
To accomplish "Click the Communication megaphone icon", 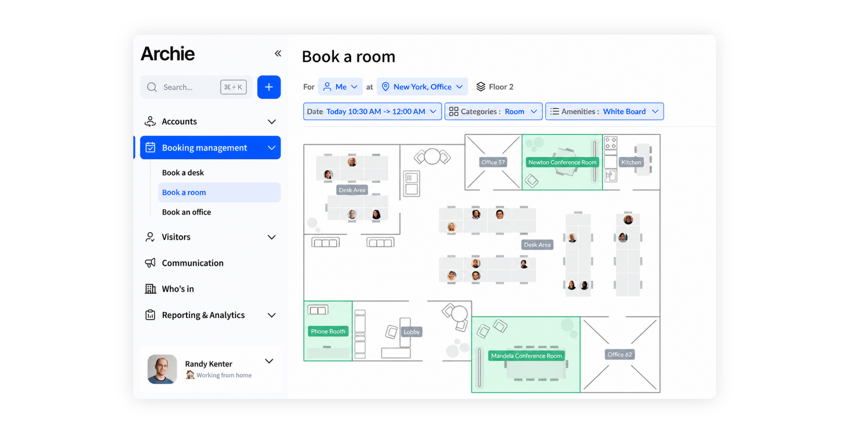I will 150,263.
